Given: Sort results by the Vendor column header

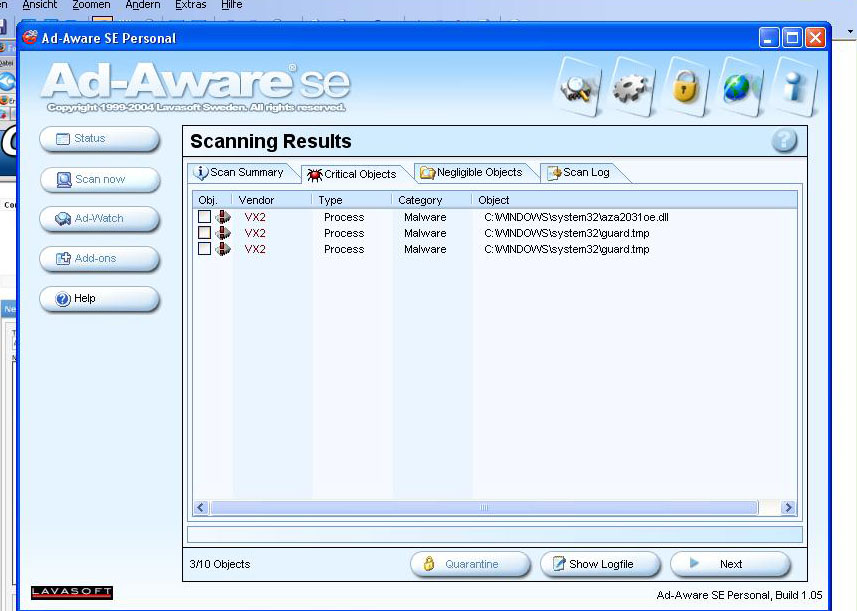Looking at the screenshot, I should click(272, 200).
